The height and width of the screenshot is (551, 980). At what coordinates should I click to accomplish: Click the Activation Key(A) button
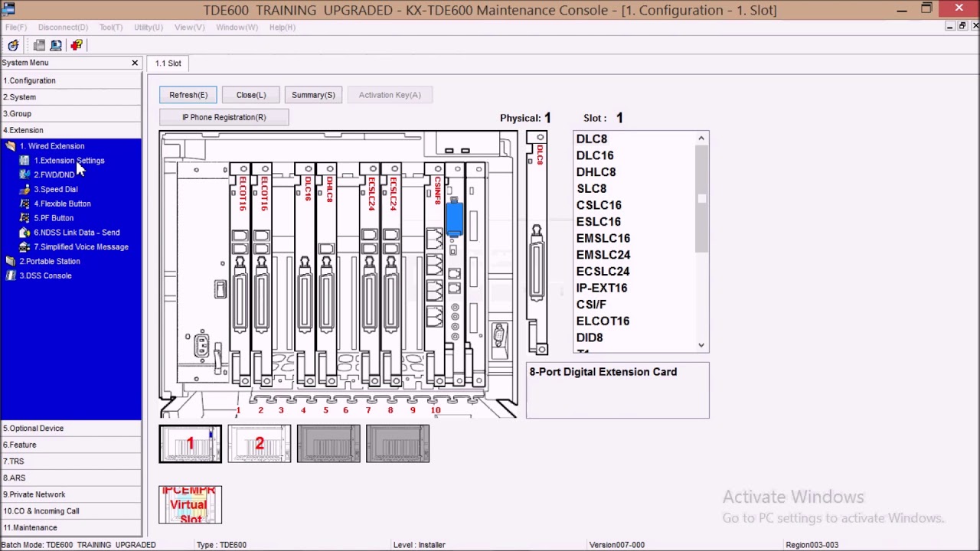(390, 95)
